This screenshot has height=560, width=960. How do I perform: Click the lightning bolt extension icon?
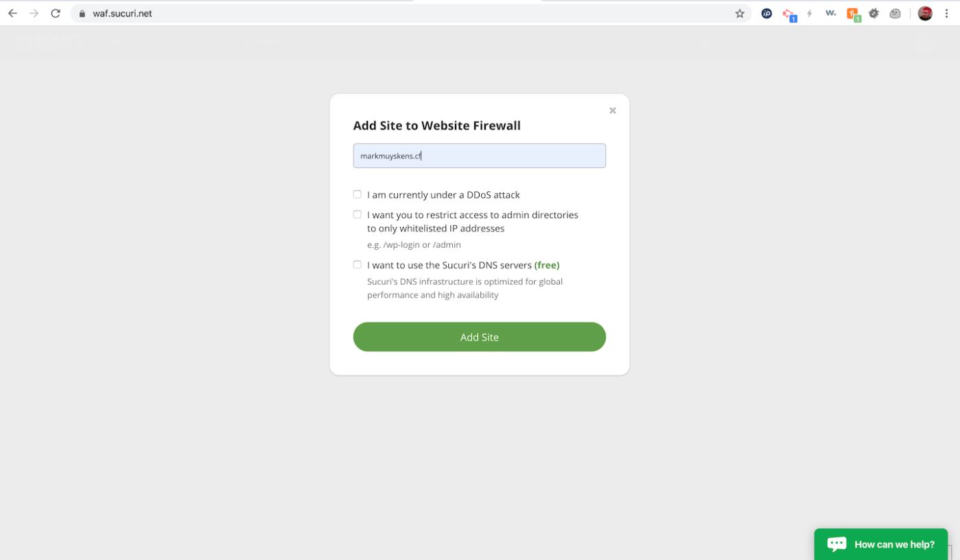pos(810,14)
